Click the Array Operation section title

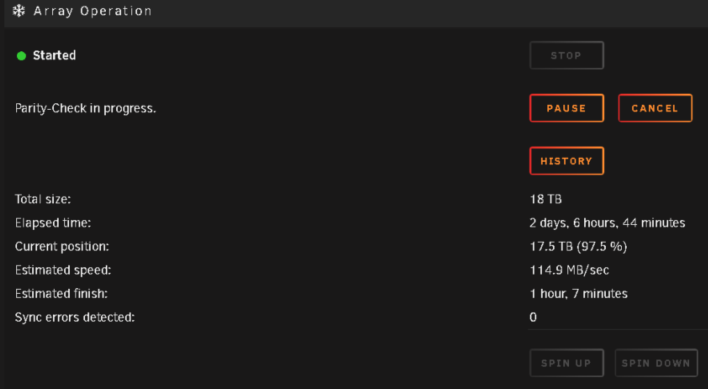coord(93,11)
